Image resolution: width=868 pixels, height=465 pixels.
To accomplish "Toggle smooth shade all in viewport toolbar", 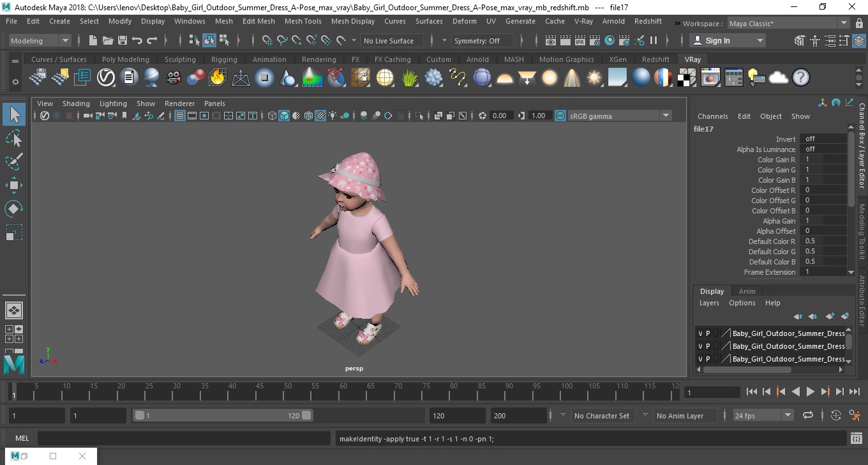I will click(285, 116).
